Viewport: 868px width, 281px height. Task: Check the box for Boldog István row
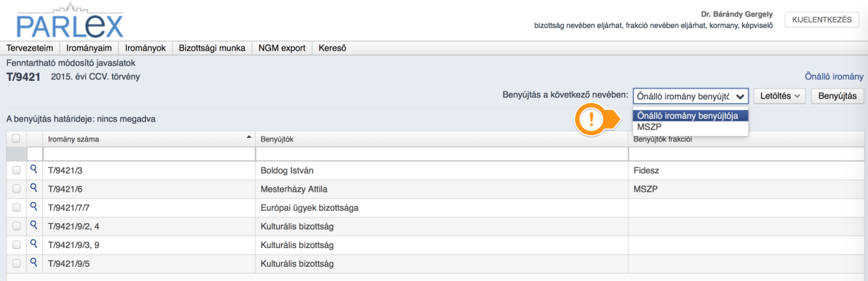[16, 171]
